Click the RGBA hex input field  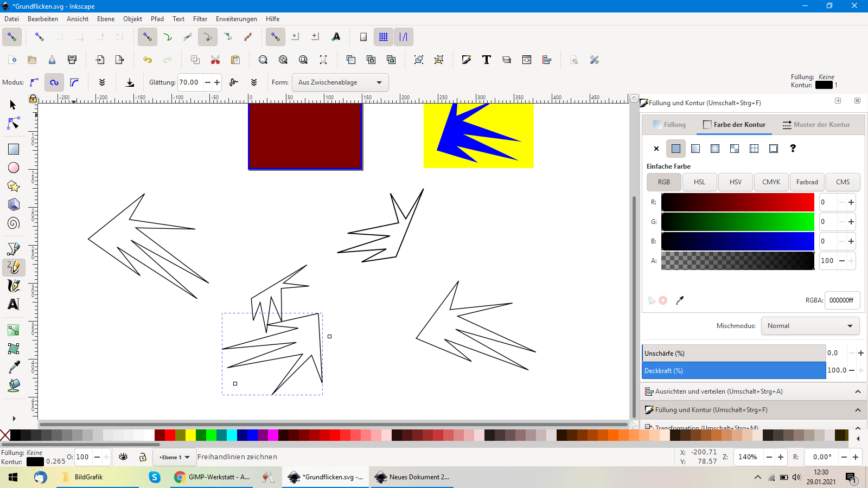click(x=841, y=300)
